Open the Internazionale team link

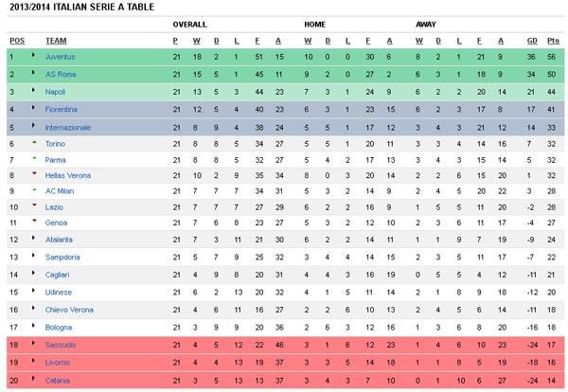point(68,128)
